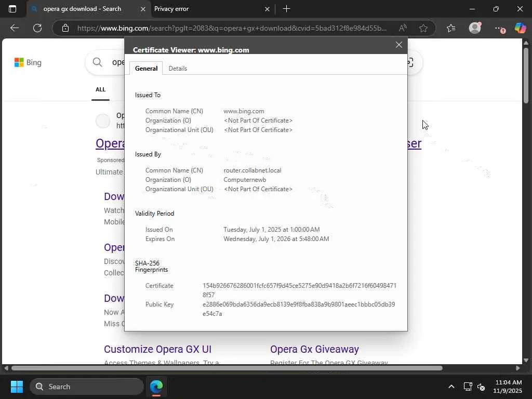This screenshot has width=532, height=399.
Task: Go back with the back arrow
Action: (x=14, y=28)
